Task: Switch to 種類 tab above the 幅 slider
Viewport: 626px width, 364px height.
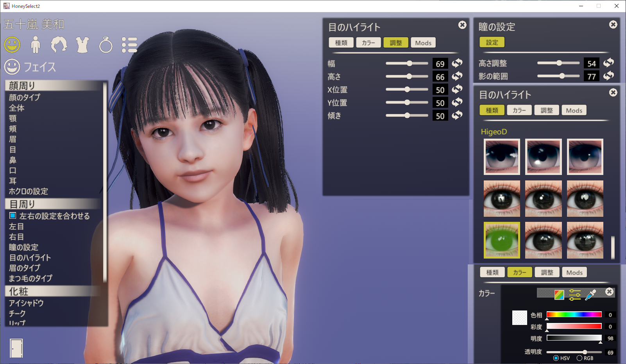Action: pyautogui.click(x=341, y=43)
